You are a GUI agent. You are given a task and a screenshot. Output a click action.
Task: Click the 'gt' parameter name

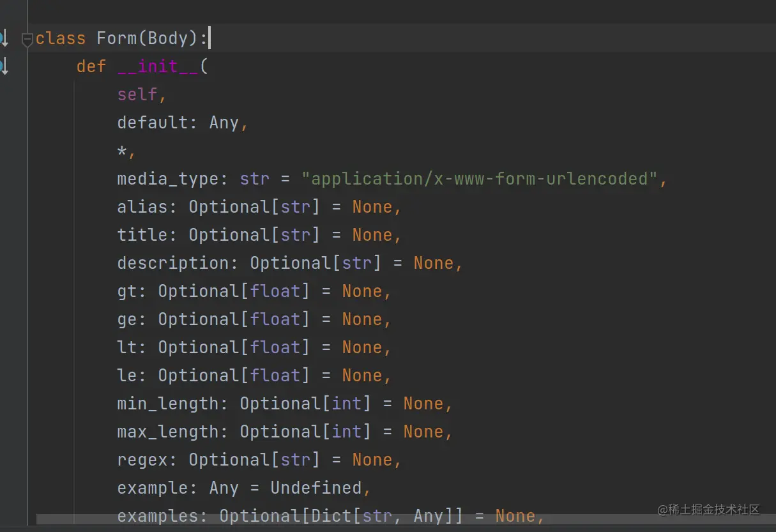(x=127, y=291)
